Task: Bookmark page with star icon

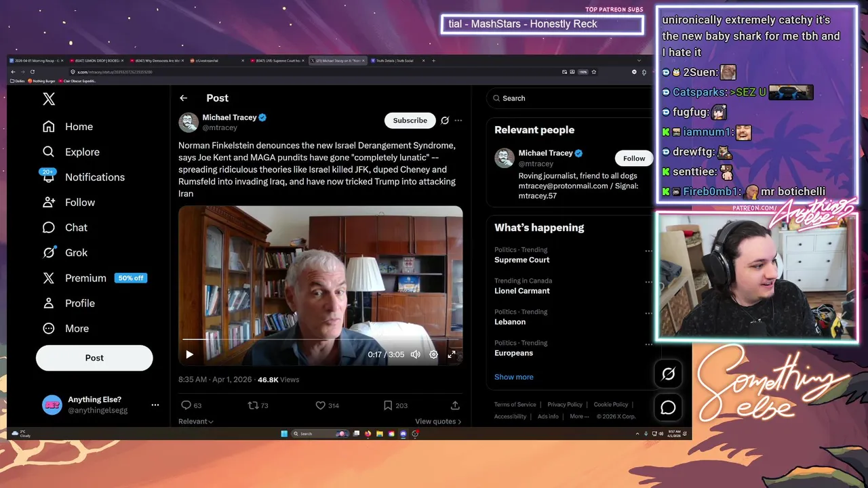Action: [x=594, y=72]
